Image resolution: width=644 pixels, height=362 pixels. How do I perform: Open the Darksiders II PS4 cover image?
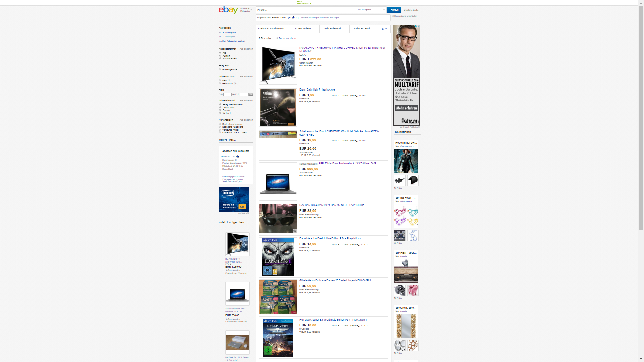click(278, 256)
